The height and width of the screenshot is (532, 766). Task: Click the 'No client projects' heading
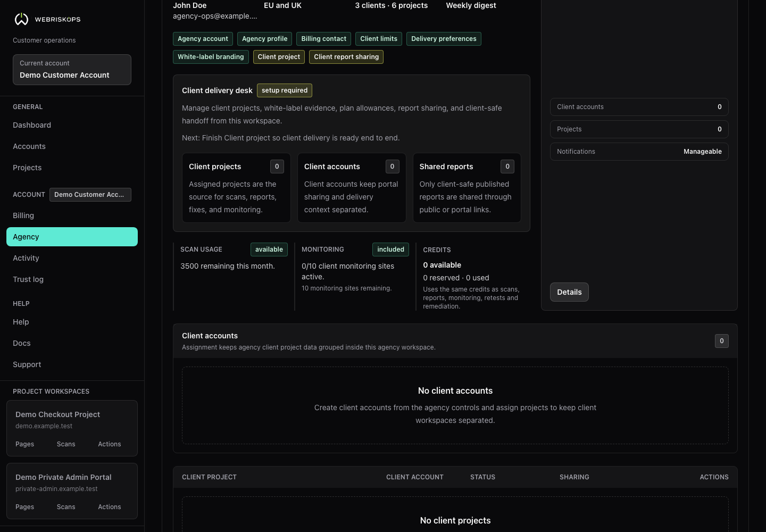tap(455, 520)
